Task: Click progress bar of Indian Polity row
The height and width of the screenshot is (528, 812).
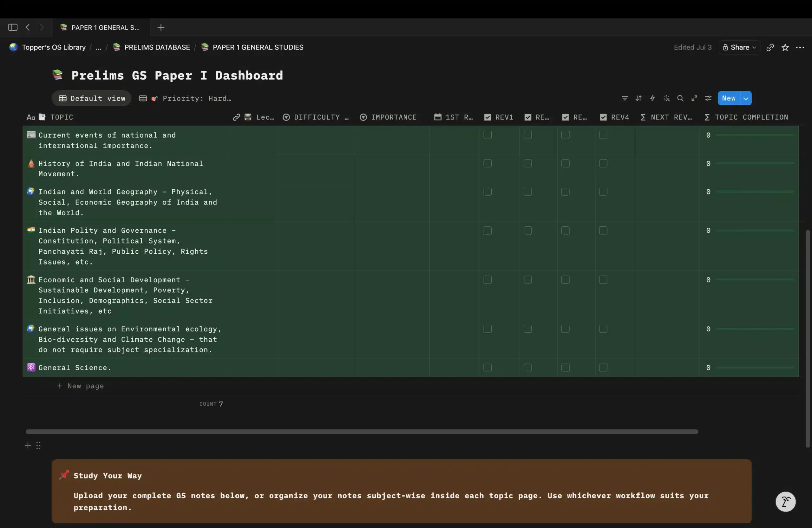Action: coord(755,231)
